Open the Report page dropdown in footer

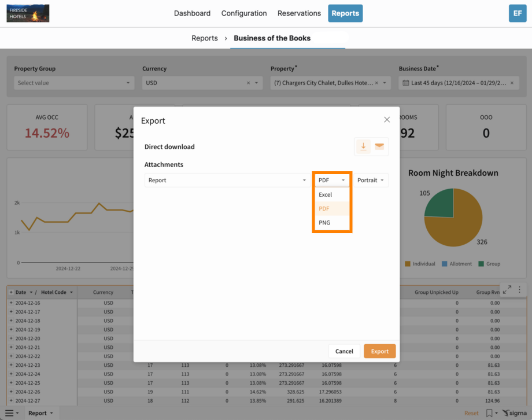pyautogui.click(x=40, y=413)
